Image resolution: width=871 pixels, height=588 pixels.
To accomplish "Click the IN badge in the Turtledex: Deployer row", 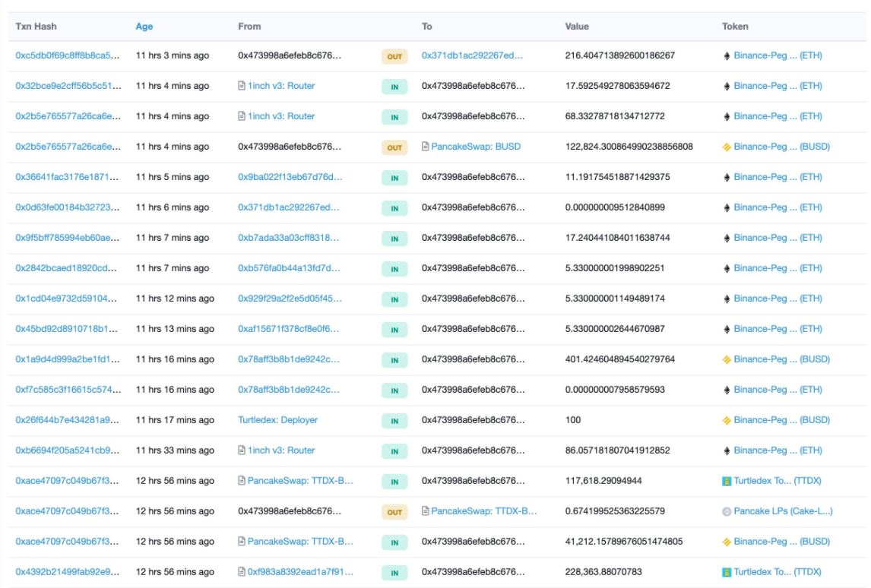I will pos(394,421).
